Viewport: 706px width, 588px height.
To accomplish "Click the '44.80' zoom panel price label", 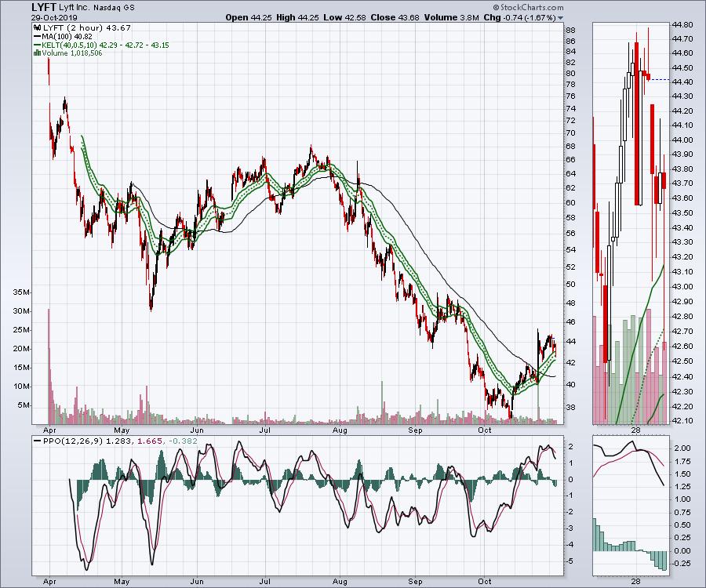I will (x=682, y=24).
